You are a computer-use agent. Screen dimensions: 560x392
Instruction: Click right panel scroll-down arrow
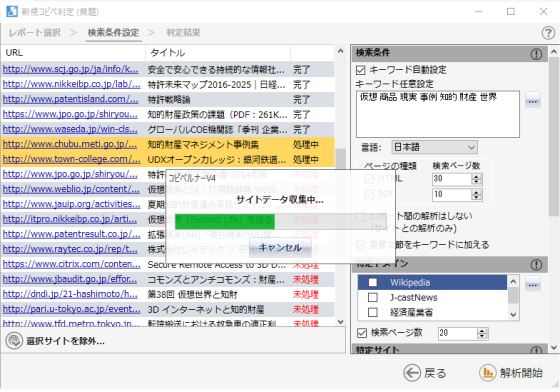coord(554,347)
